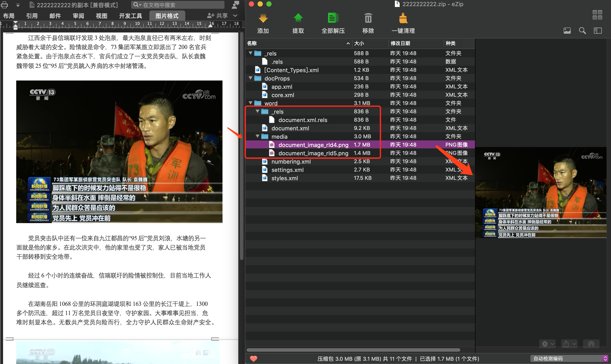Click the printer icon in Word's toolbar

pos(4,5)
